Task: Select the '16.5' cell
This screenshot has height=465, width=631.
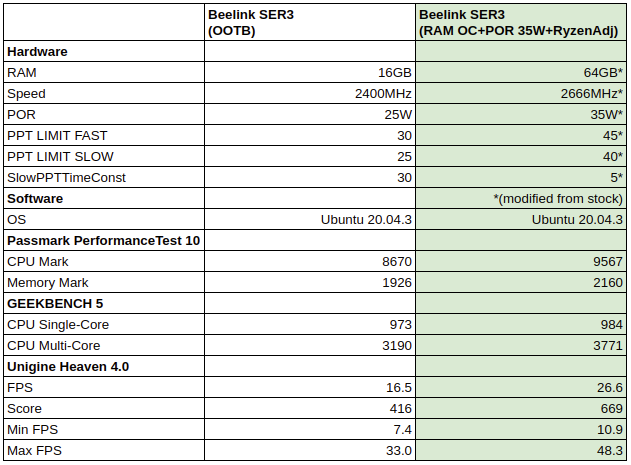Action: tap(310, 387)
